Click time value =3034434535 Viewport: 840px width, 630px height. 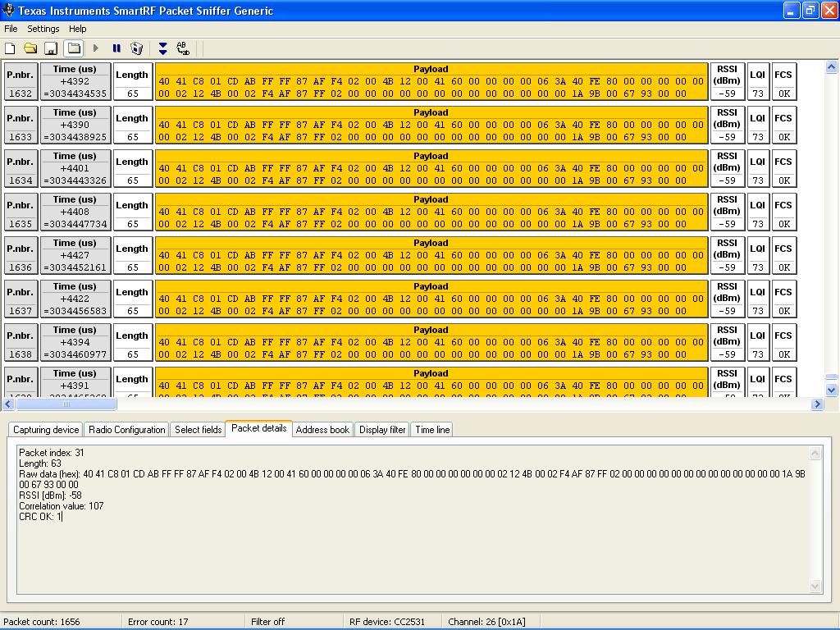75,94
